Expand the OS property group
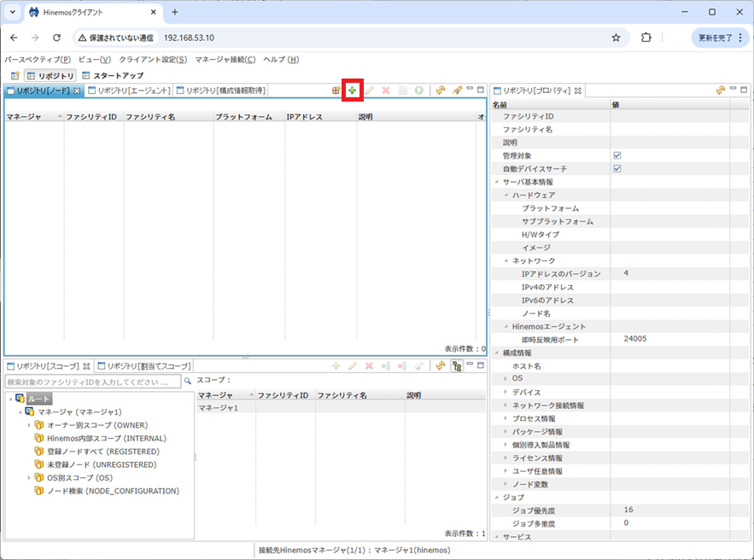754x560 pixels. tap(506, 378)
